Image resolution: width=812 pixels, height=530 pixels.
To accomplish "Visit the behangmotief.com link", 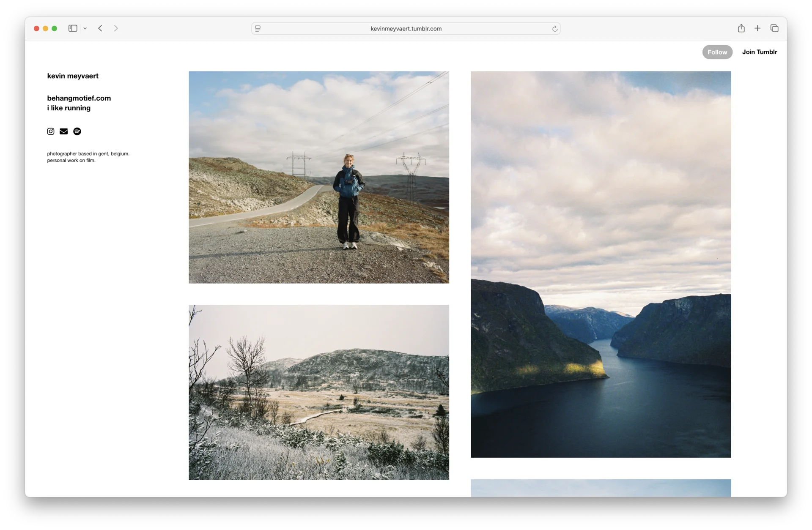I will pyautogui.click(x=79, y=98).
